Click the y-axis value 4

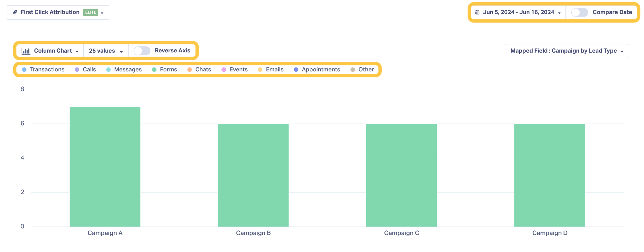tap(22, 158)
